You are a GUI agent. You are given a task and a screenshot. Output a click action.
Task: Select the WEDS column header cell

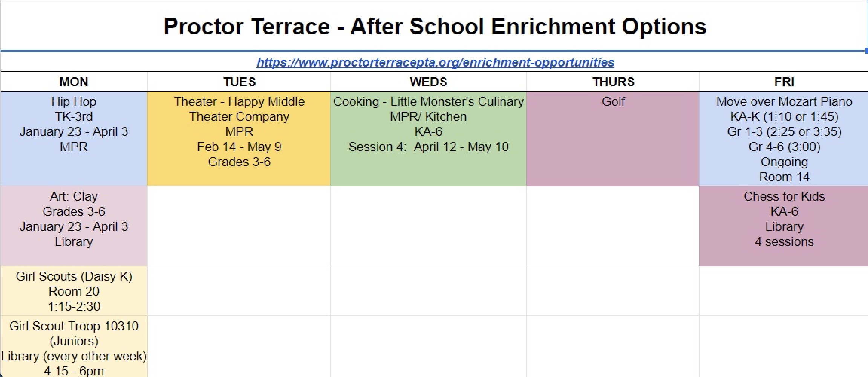(429, 82)
